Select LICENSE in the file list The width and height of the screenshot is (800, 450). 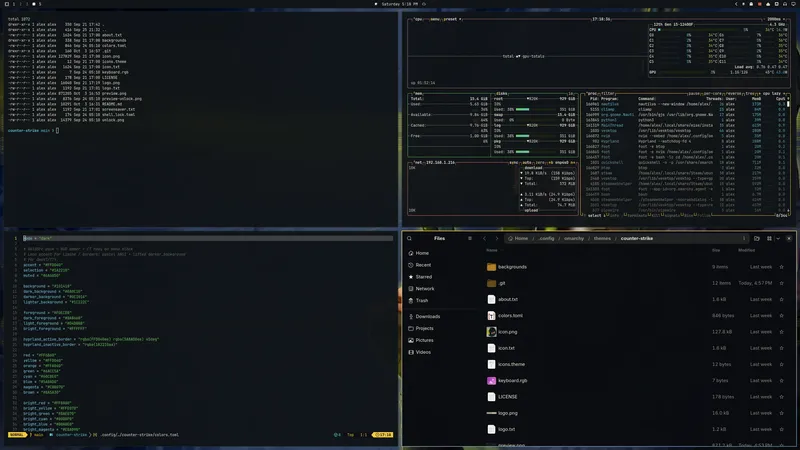[x=508, y=397]
